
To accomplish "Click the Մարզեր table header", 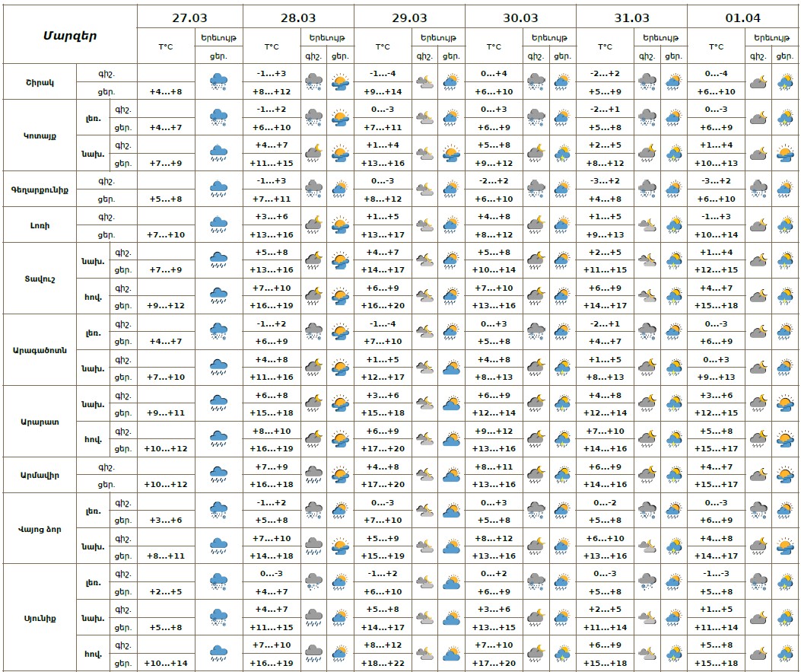I will (x=69, y=35).
